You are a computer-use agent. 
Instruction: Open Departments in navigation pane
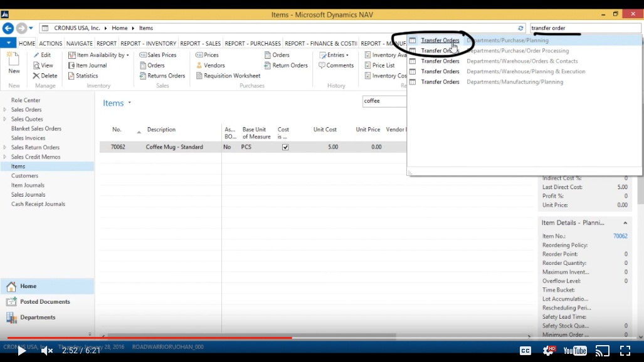coord(47,318)
